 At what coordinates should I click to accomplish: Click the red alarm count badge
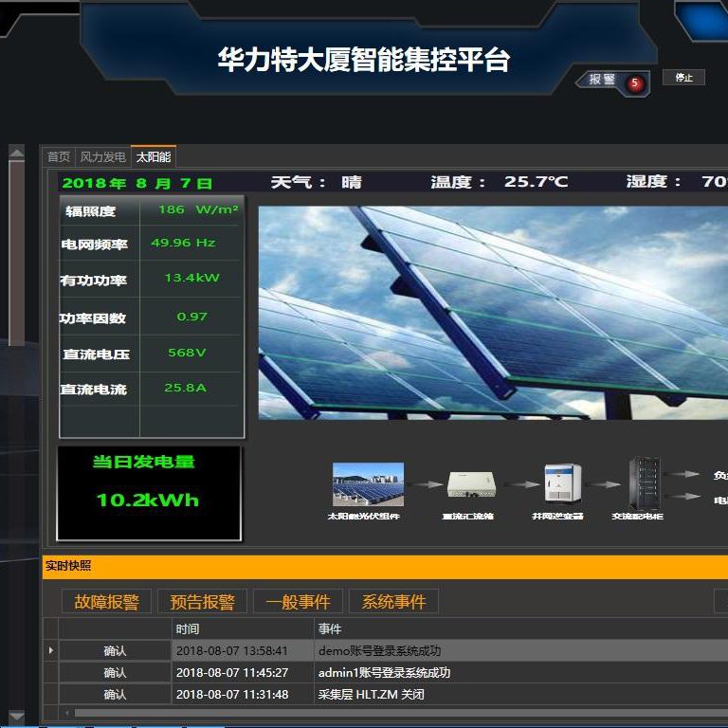point(635,83)
